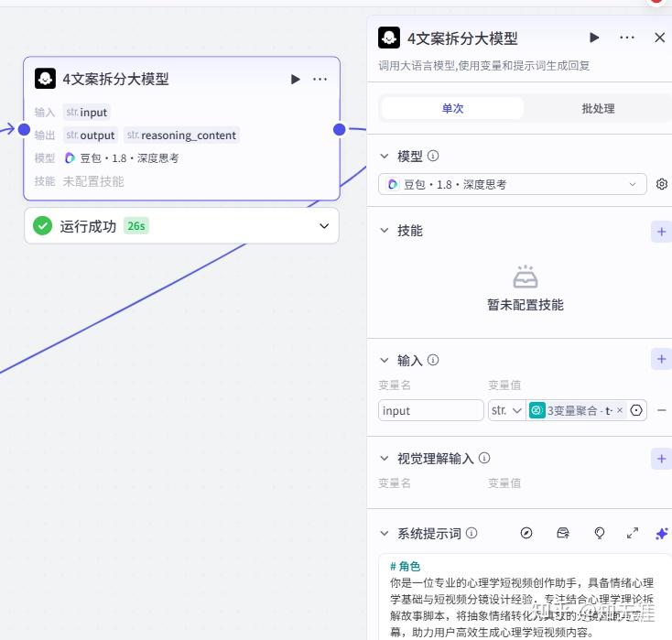The width and height of the screenshot is (672, 640).
Task: Collapse the 输入 section
Action: 385,361
